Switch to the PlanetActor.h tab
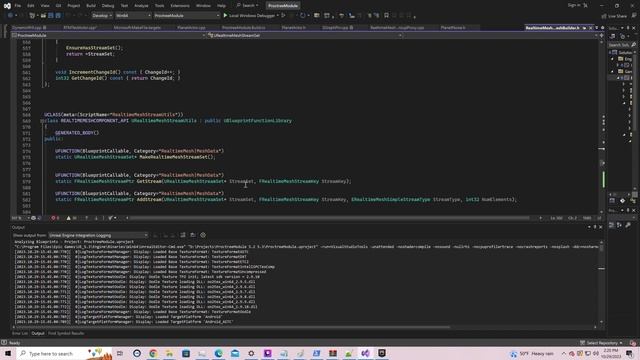The height and width of the screenshot is (360, 640). (293, 28)
